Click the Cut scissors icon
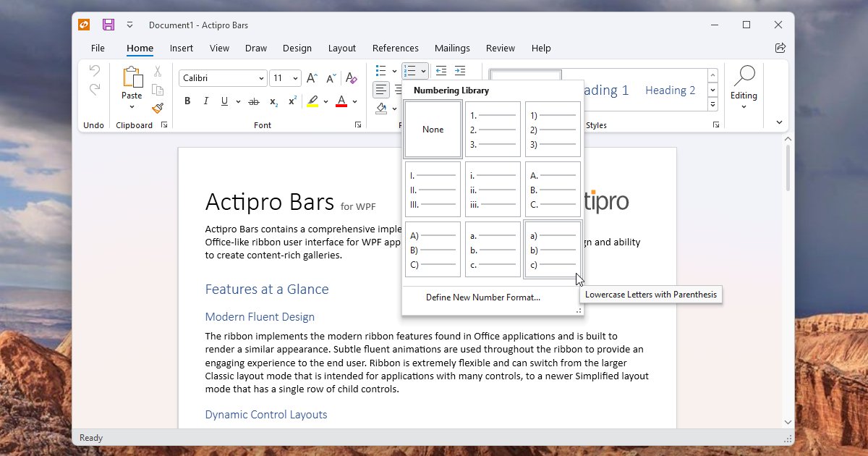 pyautogui.click(x=158, y=72)
